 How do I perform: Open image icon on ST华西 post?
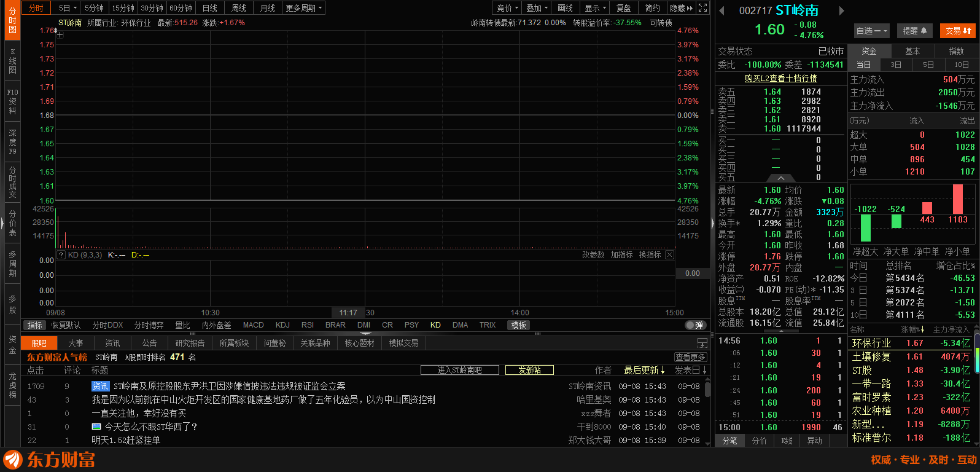coord(96,427)
